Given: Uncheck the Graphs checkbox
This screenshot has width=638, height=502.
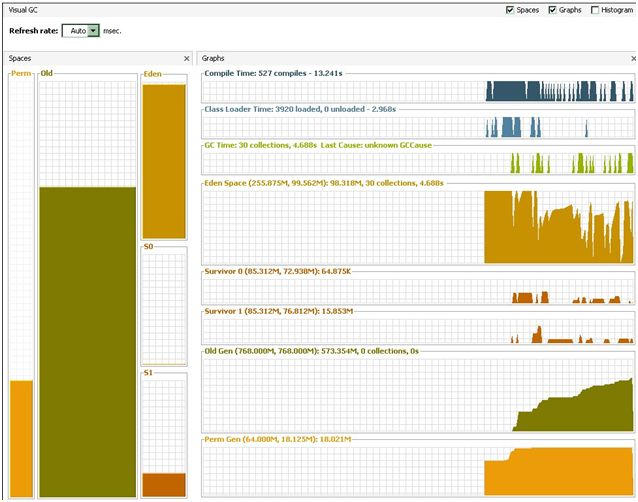Looking at the screenshot, I should [x=552, y=10].
